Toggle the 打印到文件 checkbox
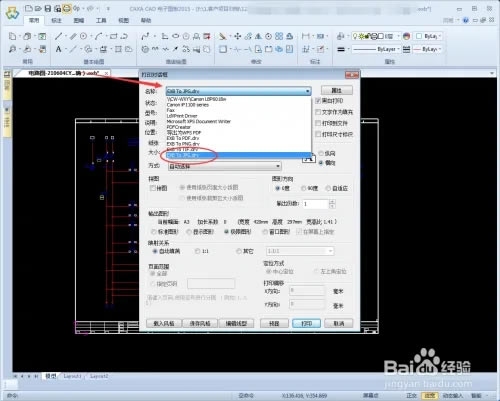This screenshot has height=401, width=500. pos(318,123)
